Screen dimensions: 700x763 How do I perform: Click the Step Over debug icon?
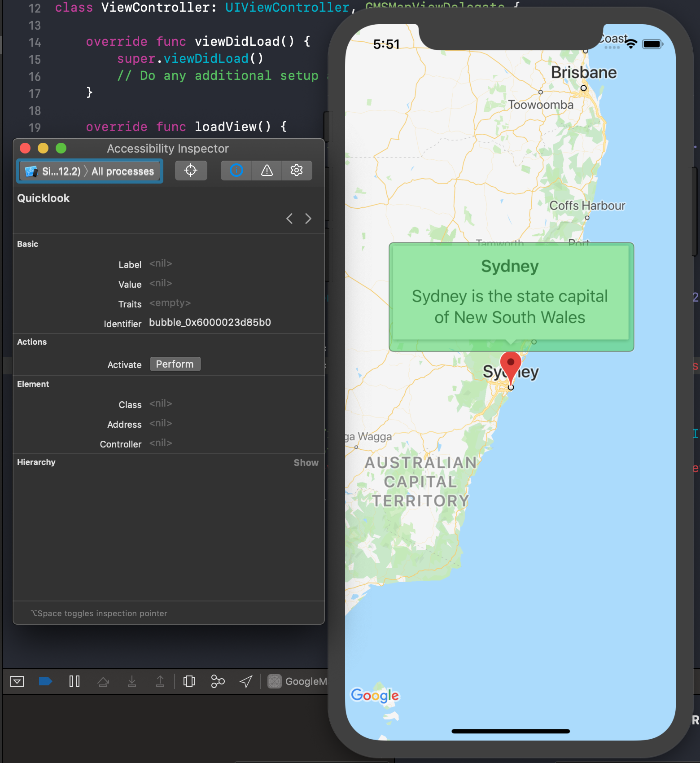(103, 681)
